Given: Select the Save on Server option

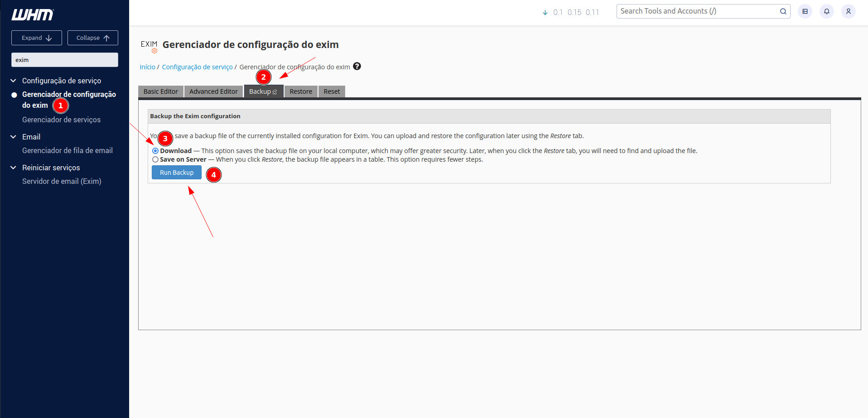Looking at the screenshot, I should click(155, 159).
